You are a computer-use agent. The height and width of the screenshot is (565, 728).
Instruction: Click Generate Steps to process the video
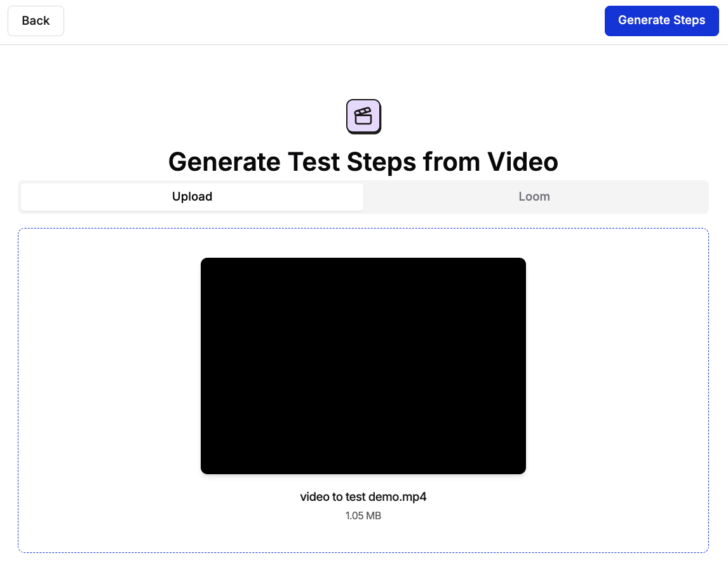click(661, 20)
